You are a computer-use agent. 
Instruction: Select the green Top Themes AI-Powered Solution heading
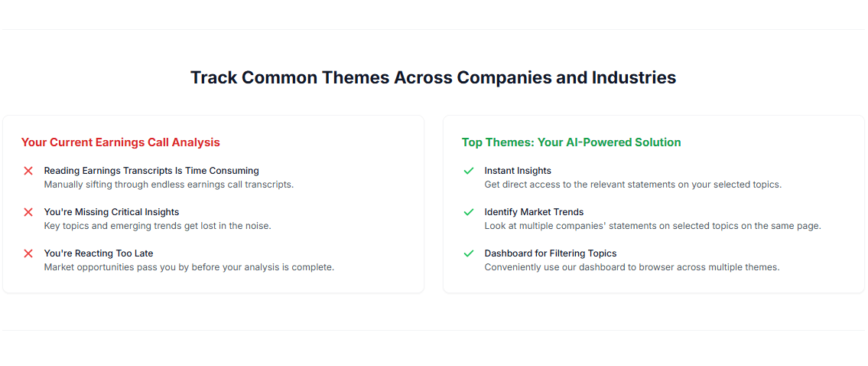pyautogui.click(x=571, y=142)
